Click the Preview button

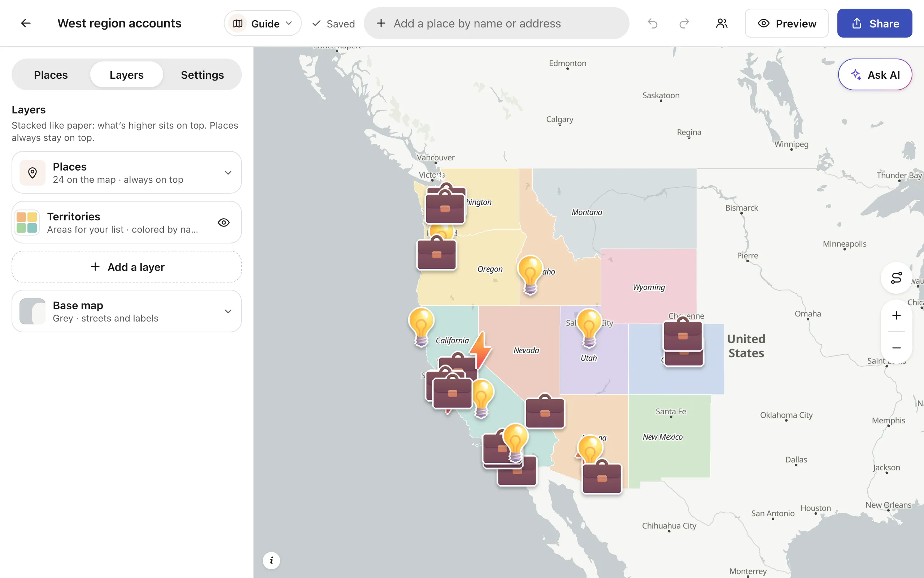point(786,23)
